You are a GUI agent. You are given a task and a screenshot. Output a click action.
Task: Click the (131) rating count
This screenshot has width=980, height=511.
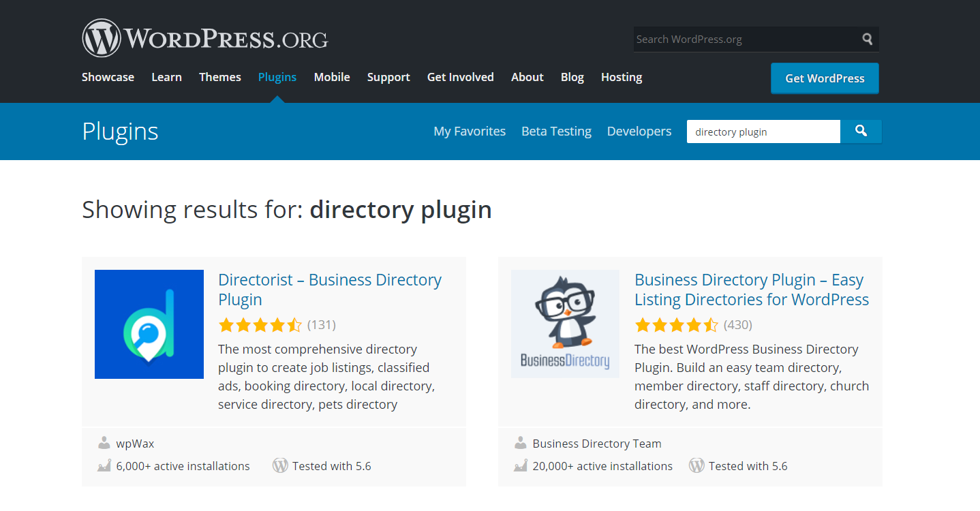tap(322, 325)
